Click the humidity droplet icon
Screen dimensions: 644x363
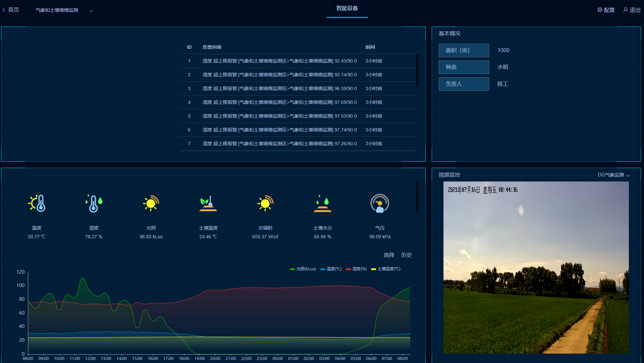pos(94,203)
